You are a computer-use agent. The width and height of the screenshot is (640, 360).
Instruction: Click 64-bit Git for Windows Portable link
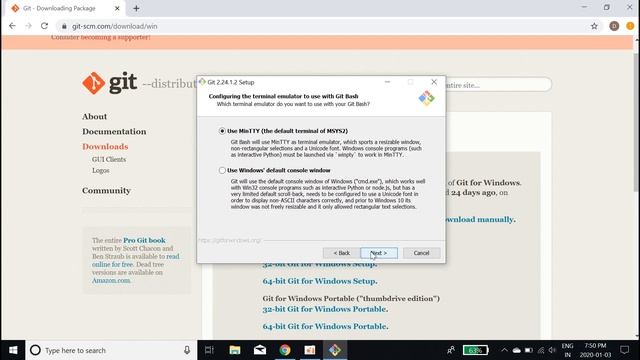[325, 327]
